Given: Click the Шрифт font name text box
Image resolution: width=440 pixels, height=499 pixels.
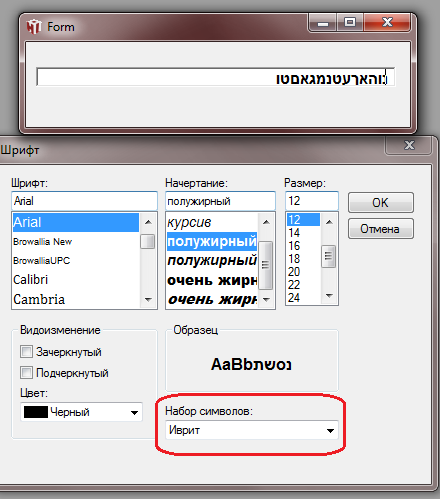Looking at the screenshot, I should point(84,201).
